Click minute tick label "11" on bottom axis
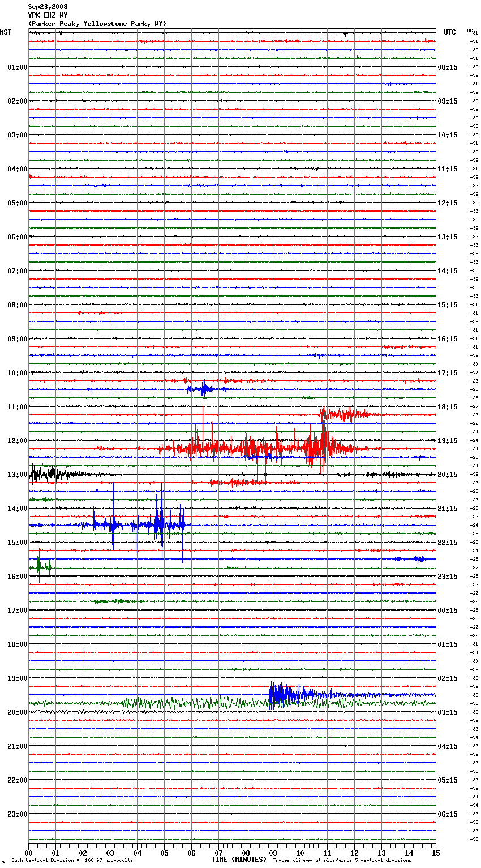This screenshot has height=868, width=481. pyautogui.click(x=327, y=853)
